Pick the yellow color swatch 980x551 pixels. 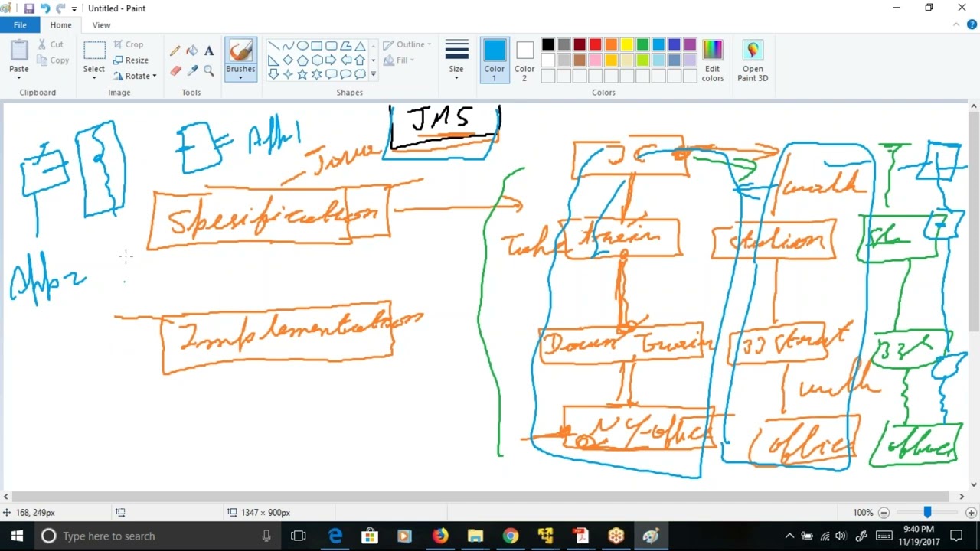pos(627,44)
